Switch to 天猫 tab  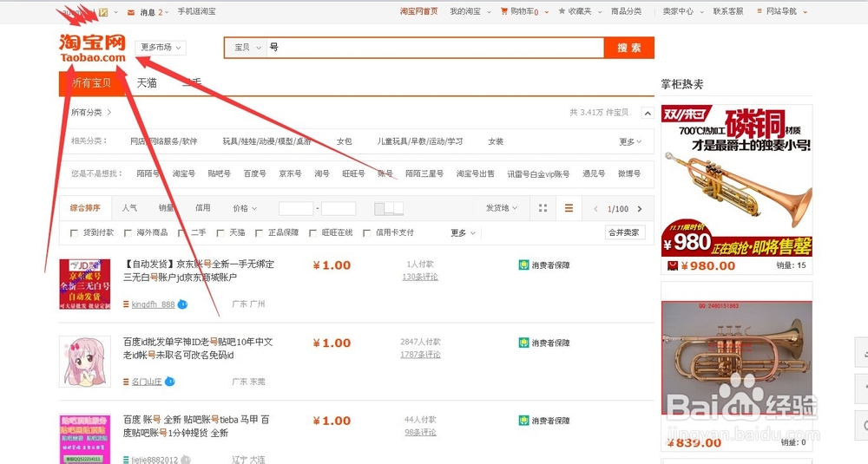click(x=147, y=83)
